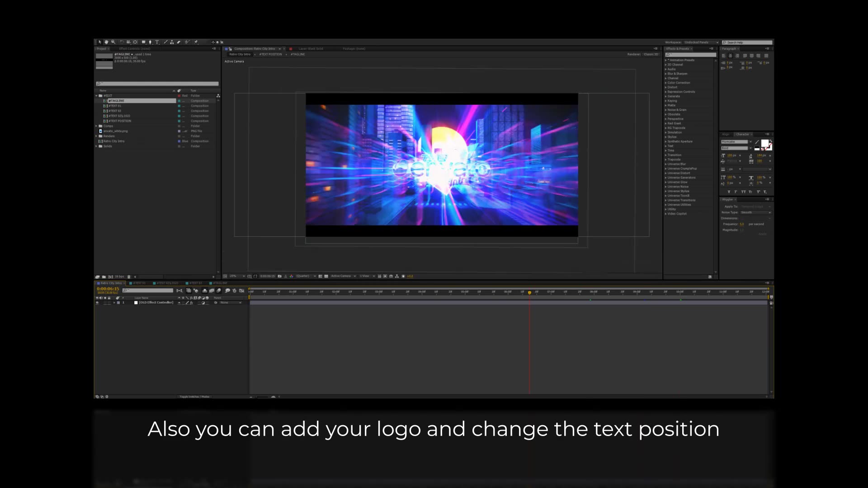Select the Brush tool
The width and height of the screenshot is (868, 488).
pos(166,42)
